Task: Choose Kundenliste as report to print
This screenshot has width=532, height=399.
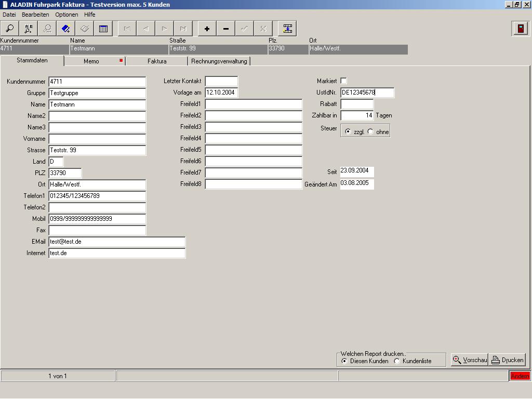Action: [397, 361]
